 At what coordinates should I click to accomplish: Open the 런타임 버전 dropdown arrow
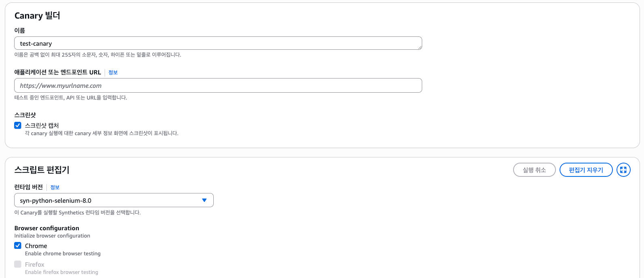204,200
